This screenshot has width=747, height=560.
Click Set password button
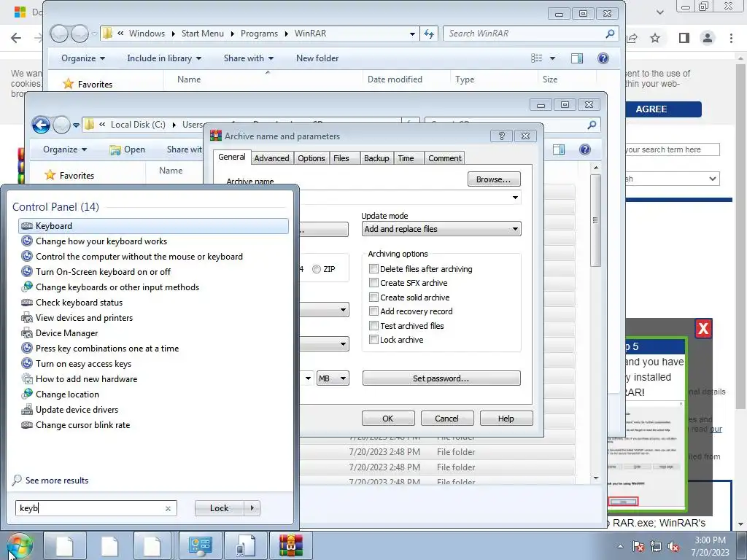pos(441,378)
